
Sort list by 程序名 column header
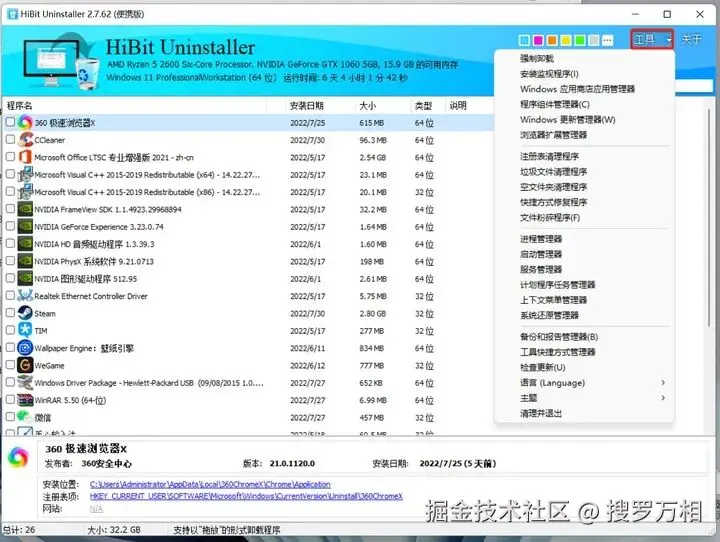(x=19, y=106)
